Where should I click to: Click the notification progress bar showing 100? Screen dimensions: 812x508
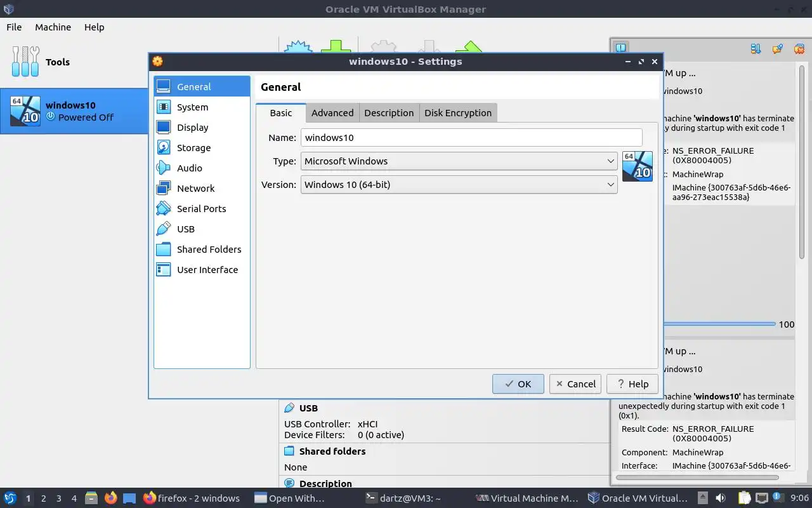click(719, 324)
